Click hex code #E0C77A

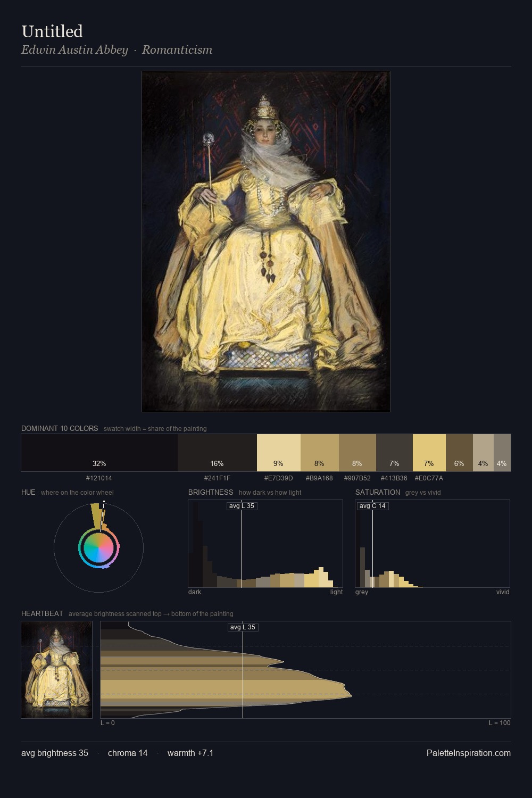tap(429, 478)
